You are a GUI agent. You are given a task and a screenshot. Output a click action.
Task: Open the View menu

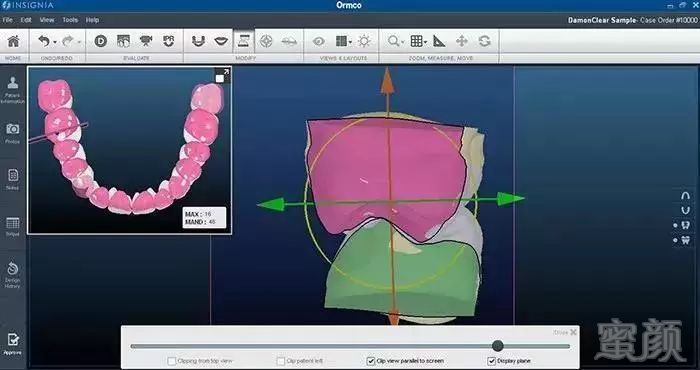[47, 20]
